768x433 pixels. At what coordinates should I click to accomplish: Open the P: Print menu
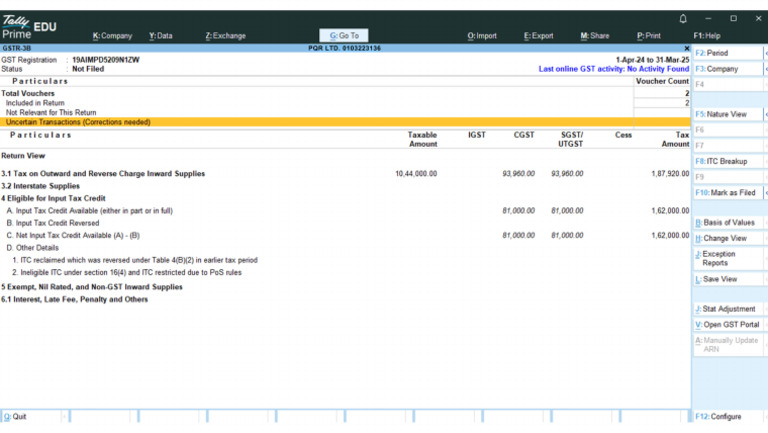[x=648, y=36]
